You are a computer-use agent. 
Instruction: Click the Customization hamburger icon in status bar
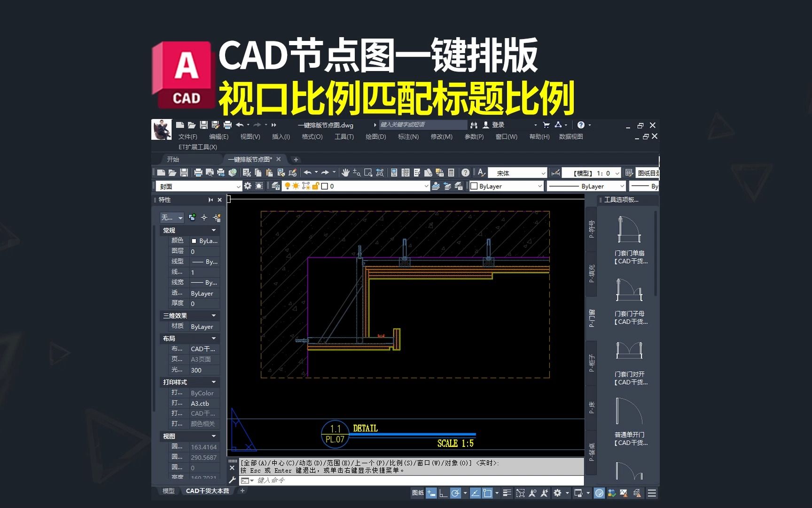[x=652, y=493]
